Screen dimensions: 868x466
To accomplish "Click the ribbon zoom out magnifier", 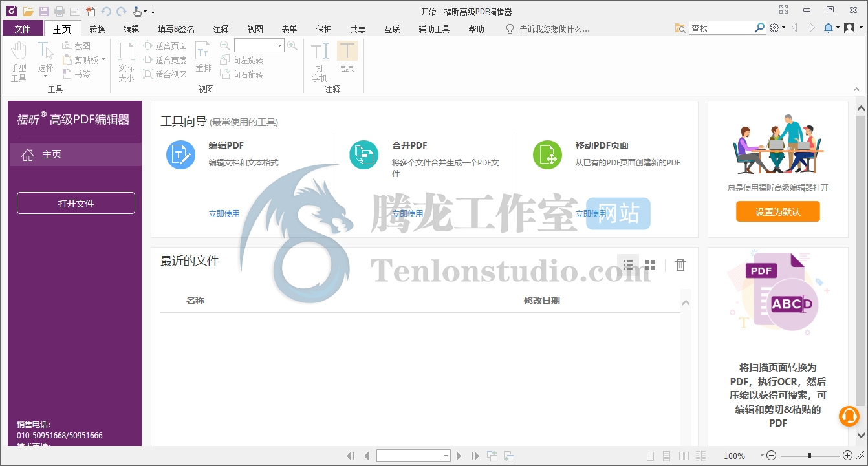I will [x=224, y=45].
